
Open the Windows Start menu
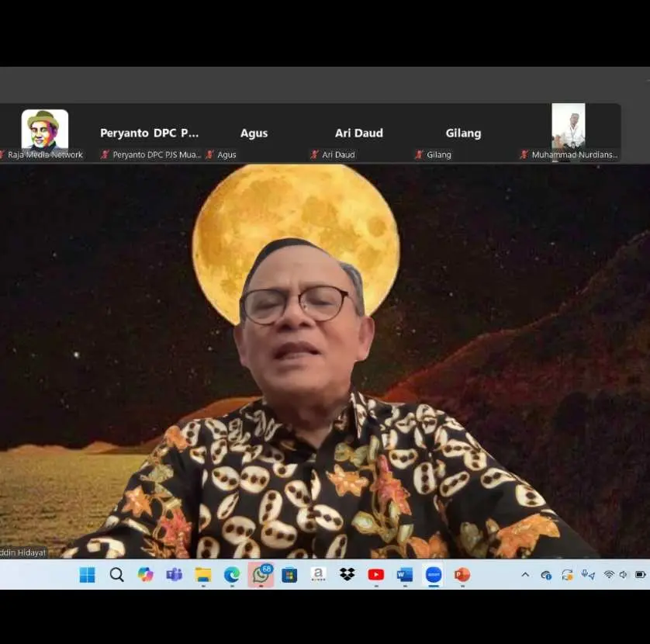coord(88,575)
